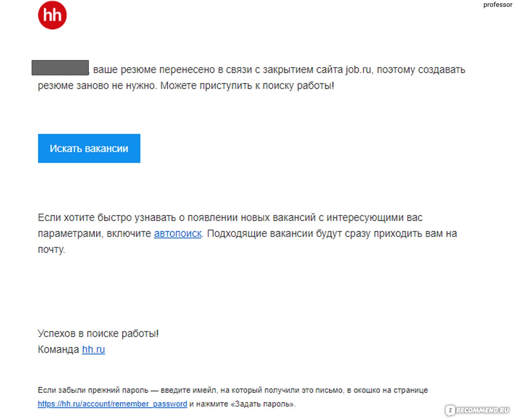This screenshot has width=514, height=420.
Task: Click the «Задать пароль» quoted text
Action: tap(263, 404)
